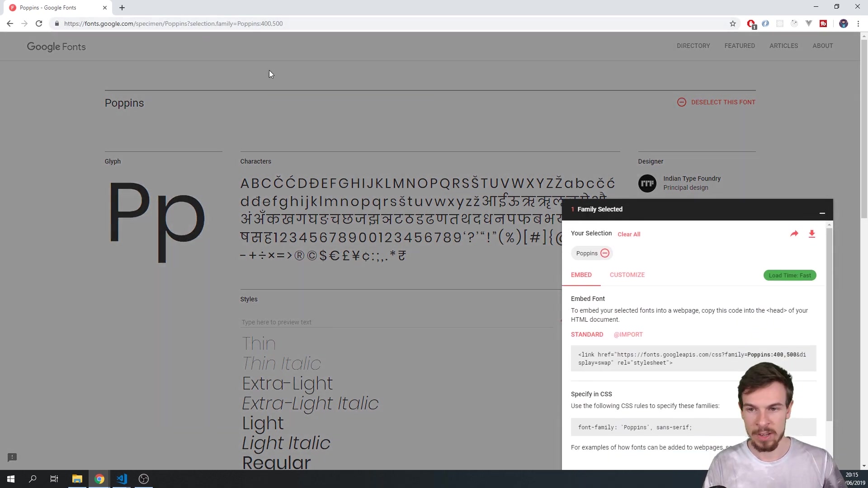Click the Indian Type Foundry avatar
The image size is (868, 488).
(647, 183)
